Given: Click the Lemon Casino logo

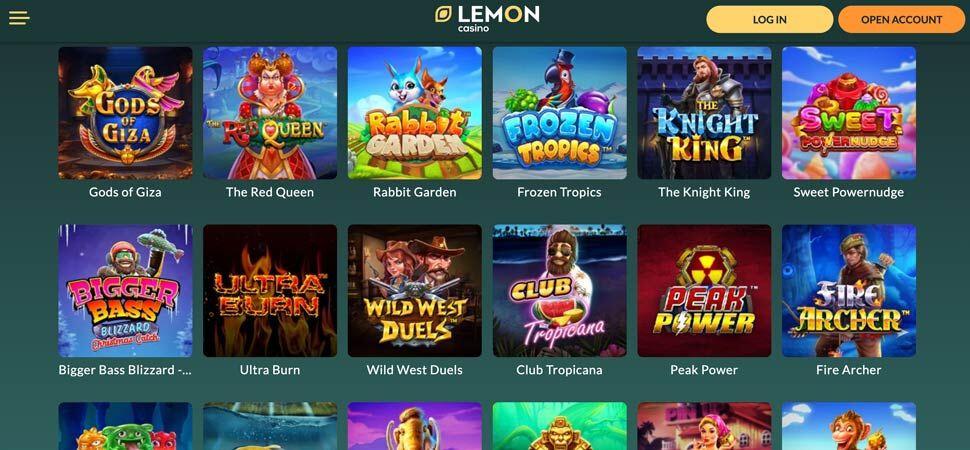Looking at the screenshot, I should 487,19.
